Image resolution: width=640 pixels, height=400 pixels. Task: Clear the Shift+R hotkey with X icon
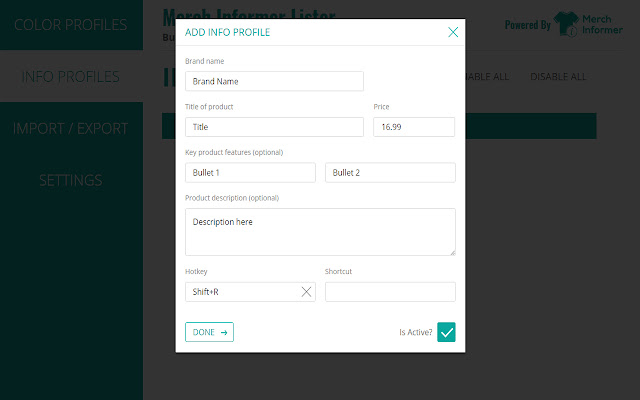(306, 292)
